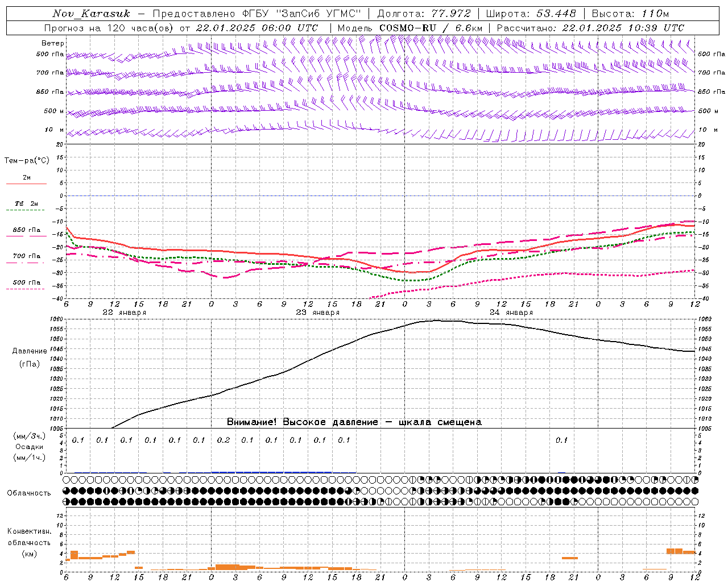Click the "23 января" date label
The width and height of the screenshot is (728, 582).
(318, 313)
